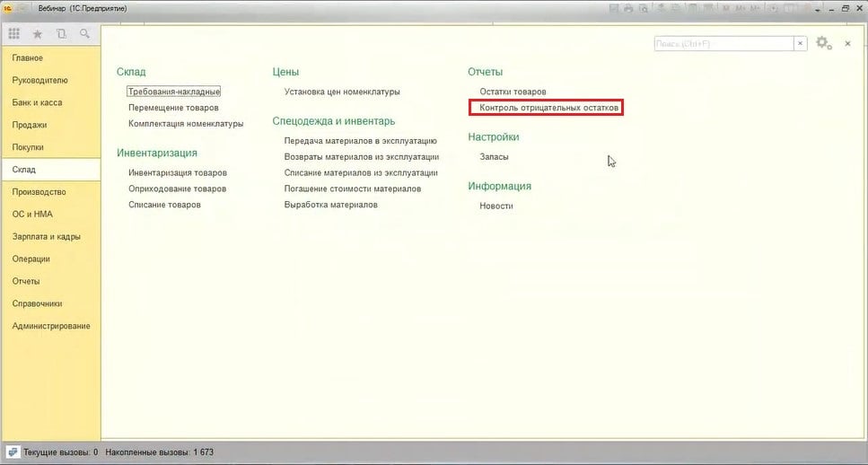Go to the Администрирование section
This screenshot has width=868, height=465.
(51, 326)
